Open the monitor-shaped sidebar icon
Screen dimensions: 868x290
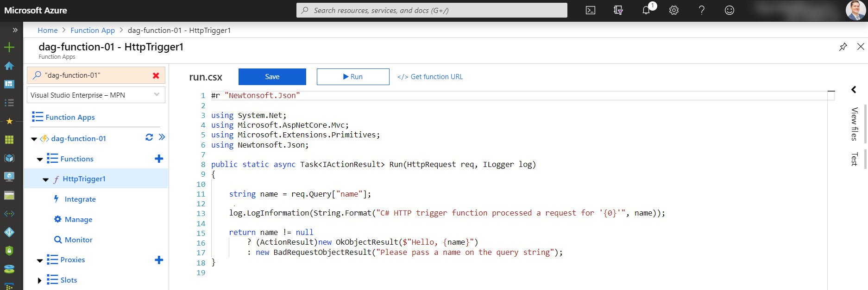(x=9, y=177)
